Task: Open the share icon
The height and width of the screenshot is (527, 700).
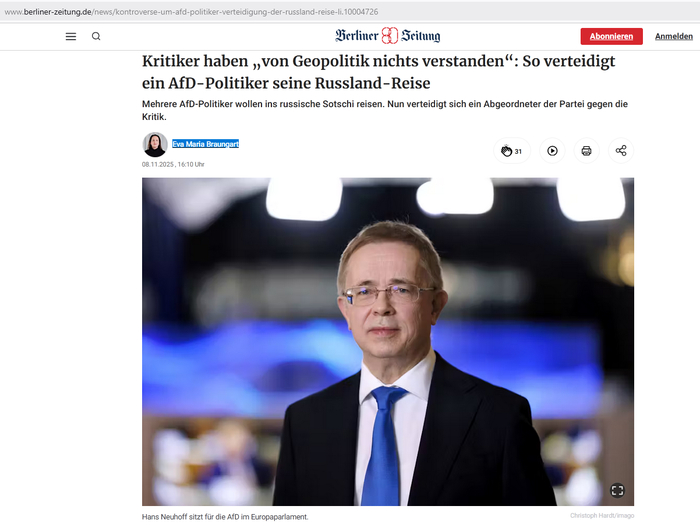Action: [x=621, y=151]
